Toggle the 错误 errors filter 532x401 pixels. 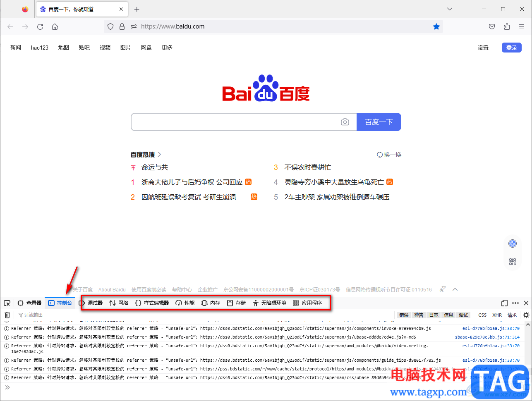pos(404,315)
